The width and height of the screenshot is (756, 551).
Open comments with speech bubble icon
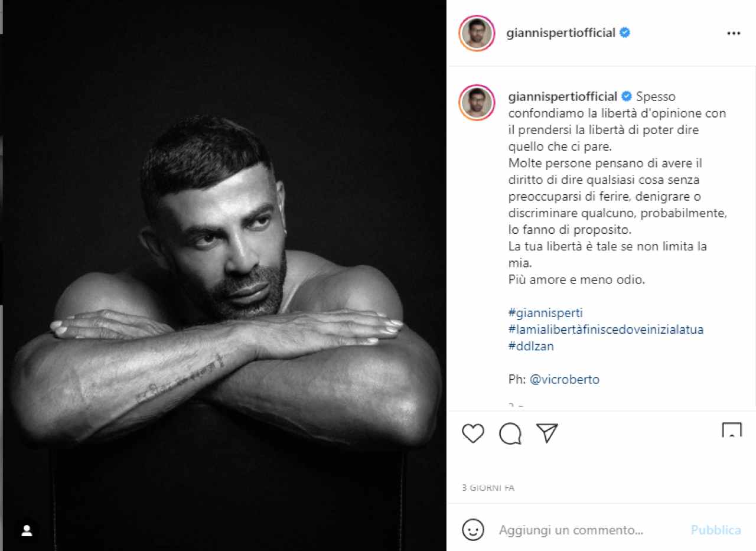pyautogui.click(x=510, y=434)
